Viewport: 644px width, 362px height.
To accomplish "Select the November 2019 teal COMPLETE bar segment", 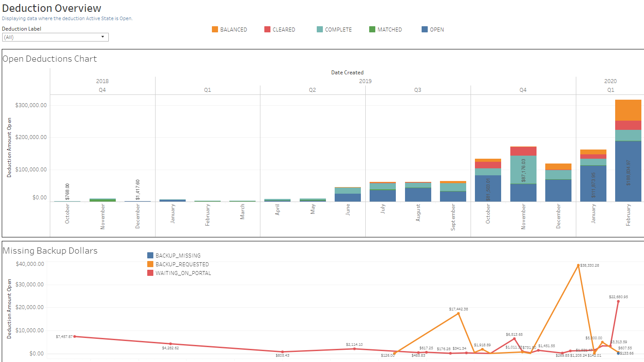I will tap(523, 169).
